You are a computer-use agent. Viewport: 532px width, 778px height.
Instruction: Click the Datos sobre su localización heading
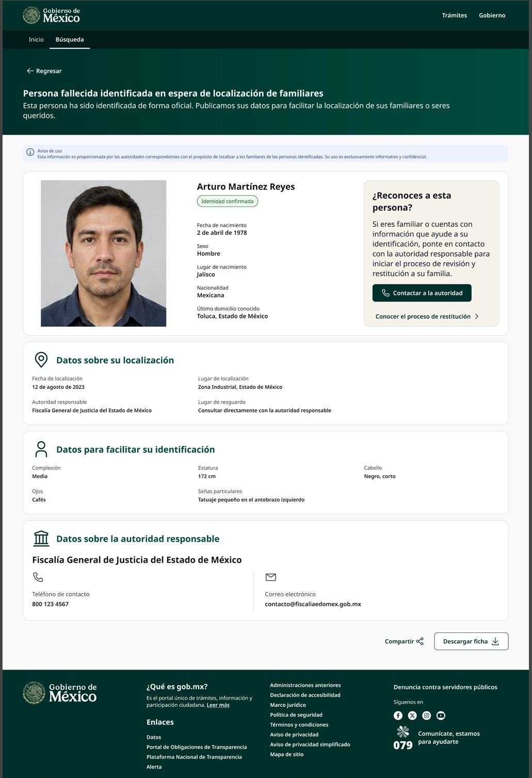(115, 360)
